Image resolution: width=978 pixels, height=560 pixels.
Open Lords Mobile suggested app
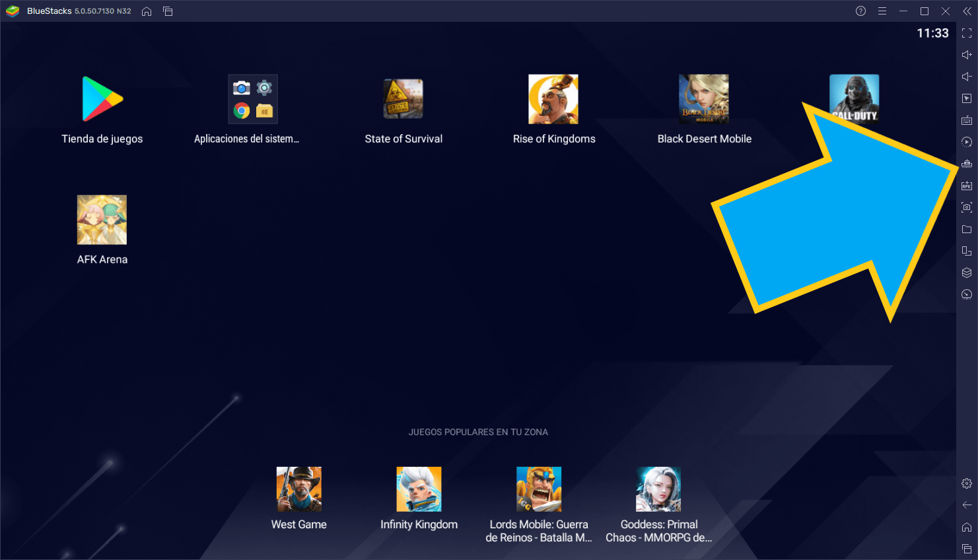(x=539, y=489)
